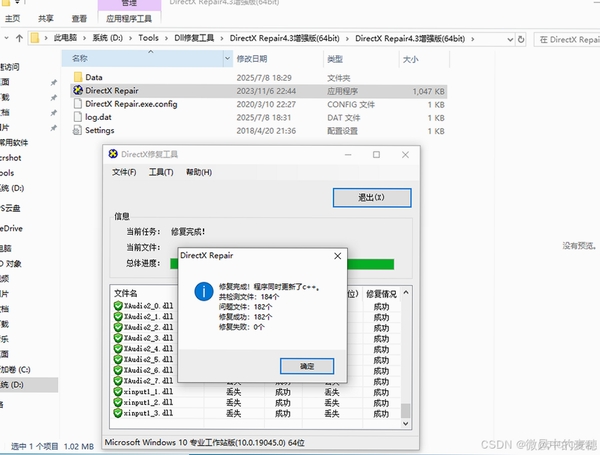600x455 pixels.
Task: Click the green shield beside XAudio2_7.dll
Action: coord(118,381)
